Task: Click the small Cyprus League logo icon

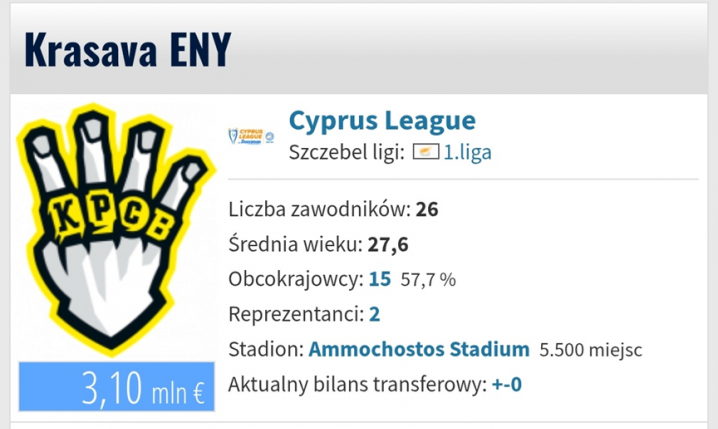Action: point(251,136)
